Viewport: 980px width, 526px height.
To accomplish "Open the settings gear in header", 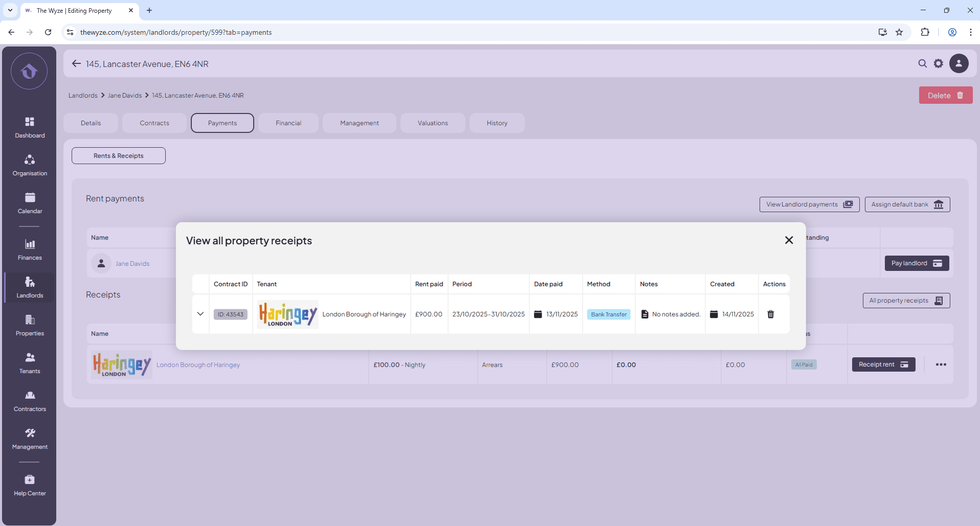I will click(x=939, y=63).
